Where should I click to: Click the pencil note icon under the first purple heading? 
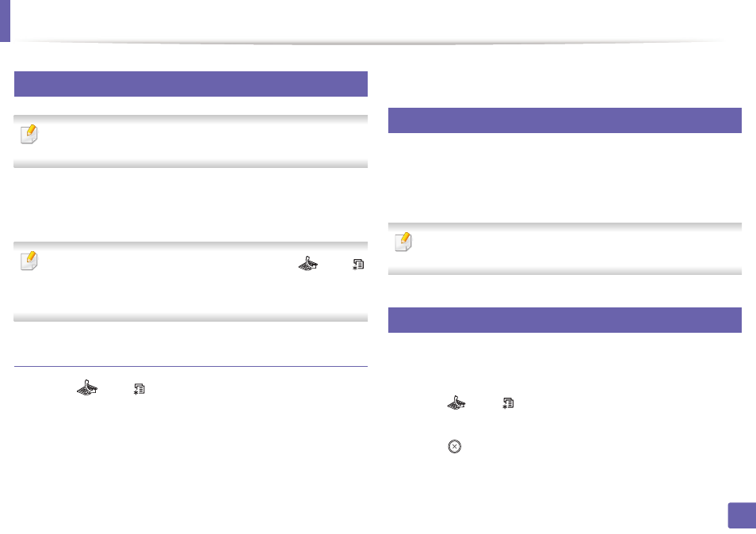point(29,134)
